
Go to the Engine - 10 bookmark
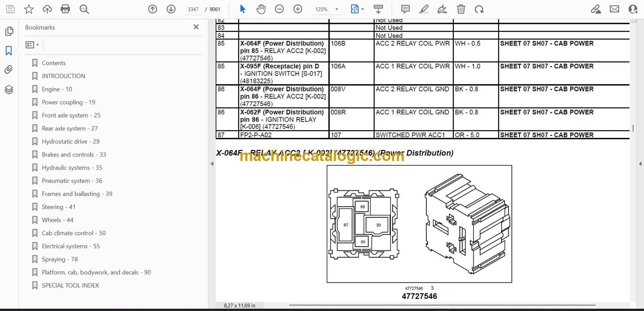tap(57, 89)
